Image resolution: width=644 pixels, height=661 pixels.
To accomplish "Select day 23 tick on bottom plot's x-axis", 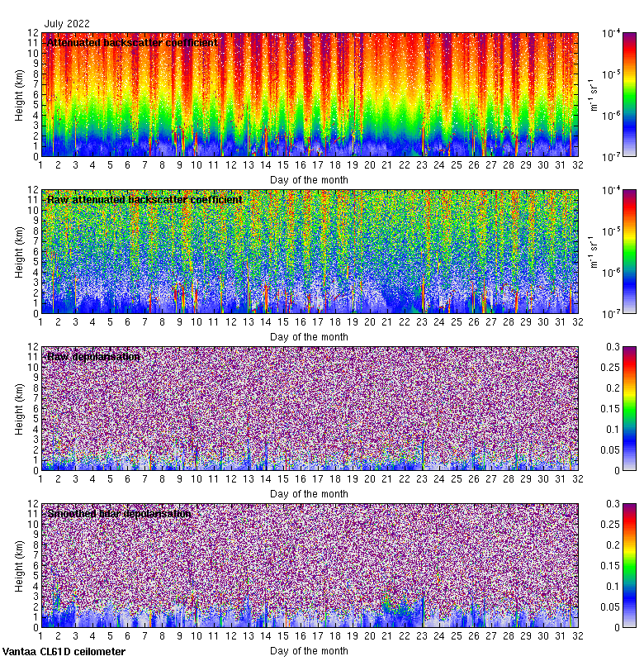I will point(421,636).
